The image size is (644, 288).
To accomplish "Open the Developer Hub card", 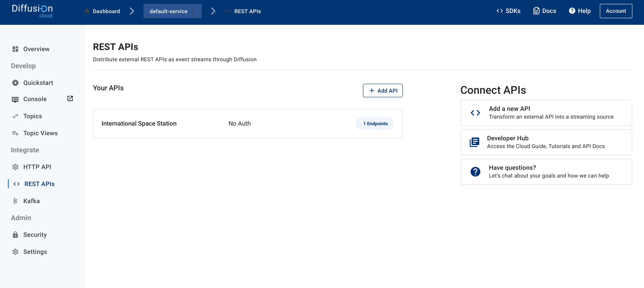I will click(546, 142).
